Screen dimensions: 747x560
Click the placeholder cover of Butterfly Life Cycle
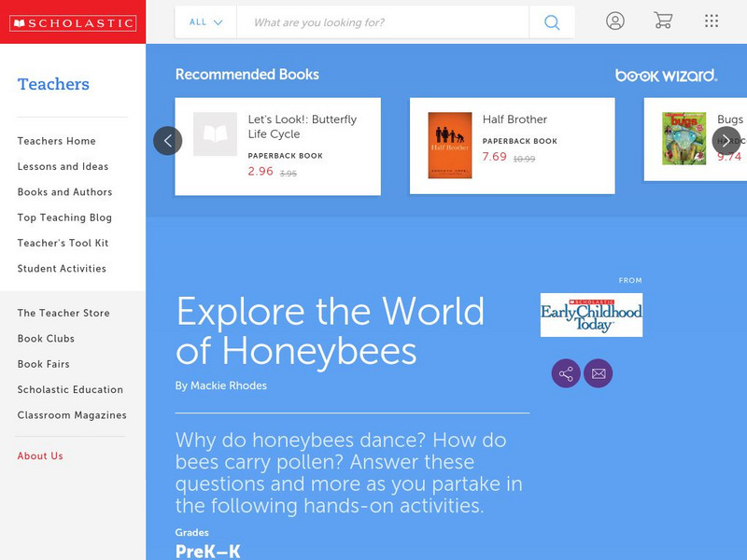pyautogui.click(x=215, y=133)
